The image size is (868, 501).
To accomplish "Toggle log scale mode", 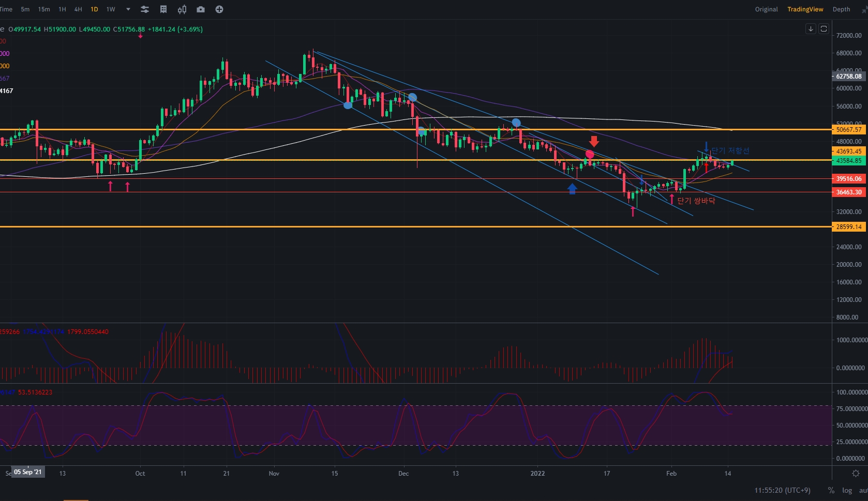I will coord(847,490).
